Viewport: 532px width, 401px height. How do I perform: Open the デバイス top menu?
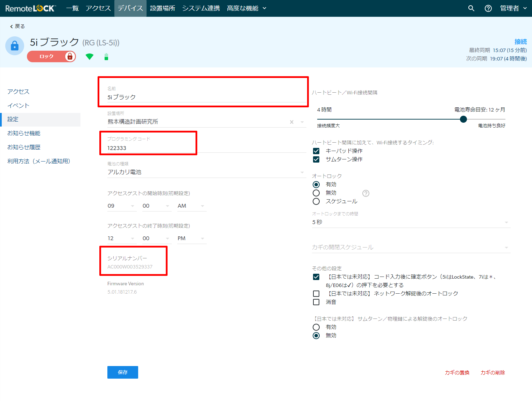click(x=130, y=8)
